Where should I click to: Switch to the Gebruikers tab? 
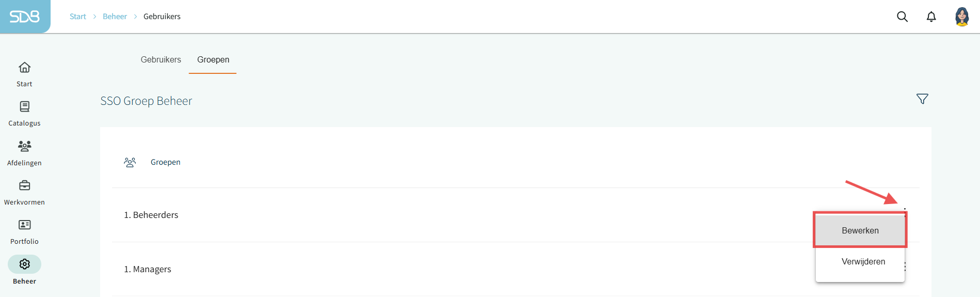click(161, 60)
